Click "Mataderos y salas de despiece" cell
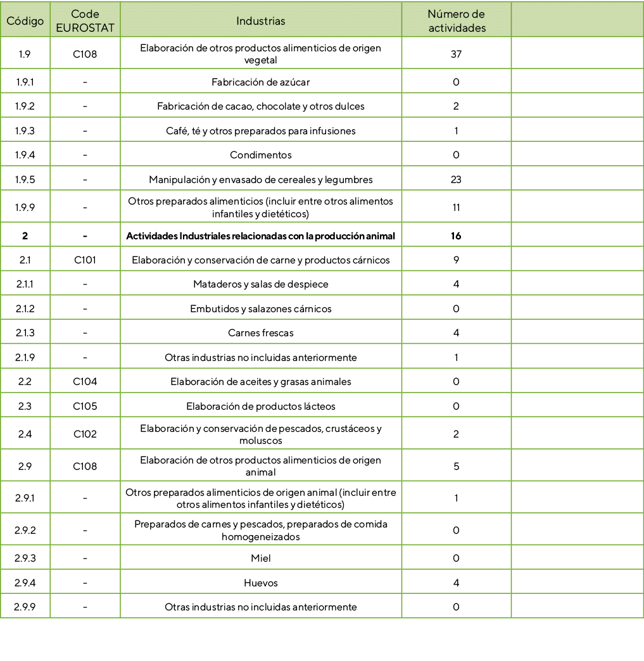Viewport: 644px width, 661px height. coord(260,285)
